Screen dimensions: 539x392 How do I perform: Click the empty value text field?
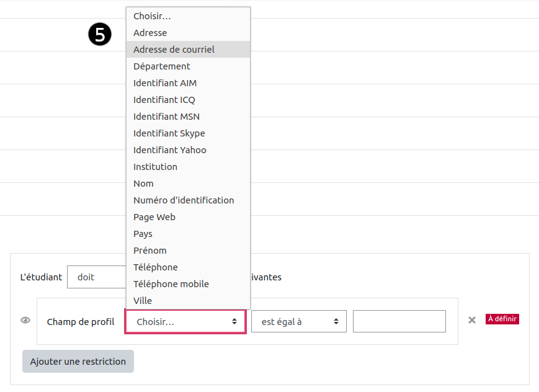click(x=399, y=321)
